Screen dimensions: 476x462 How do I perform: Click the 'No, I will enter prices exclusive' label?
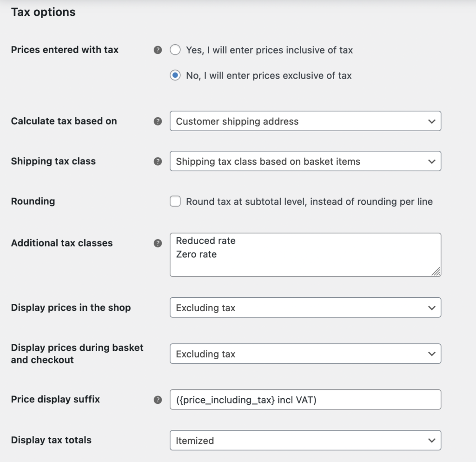(x=269, y=75)
